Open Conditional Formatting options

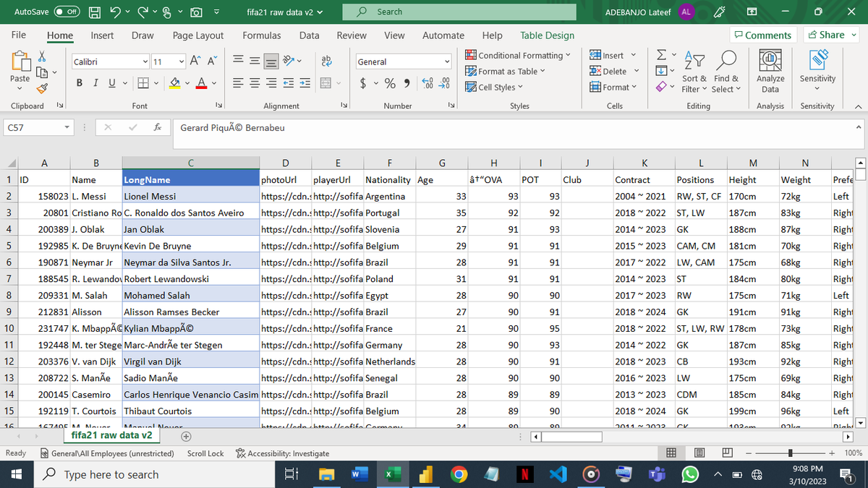pos(518,55)
